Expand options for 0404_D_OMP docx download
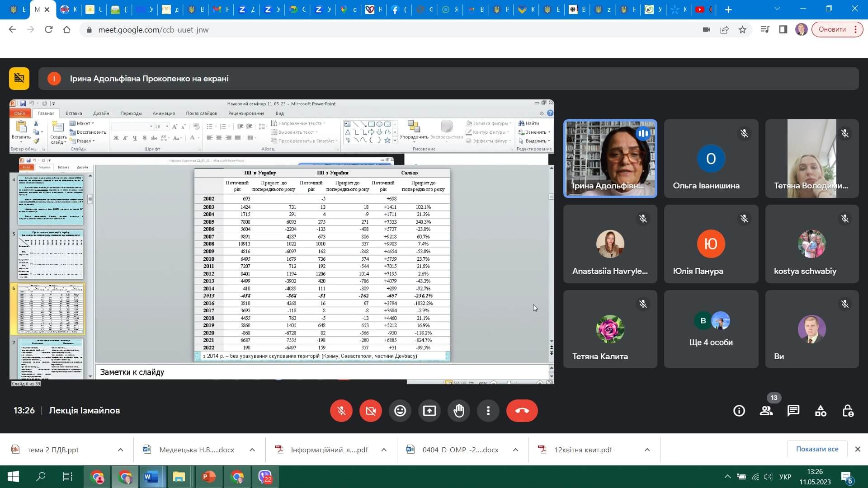Image resolution: width=868 pixels, height=488 pixels. (515, 450)
